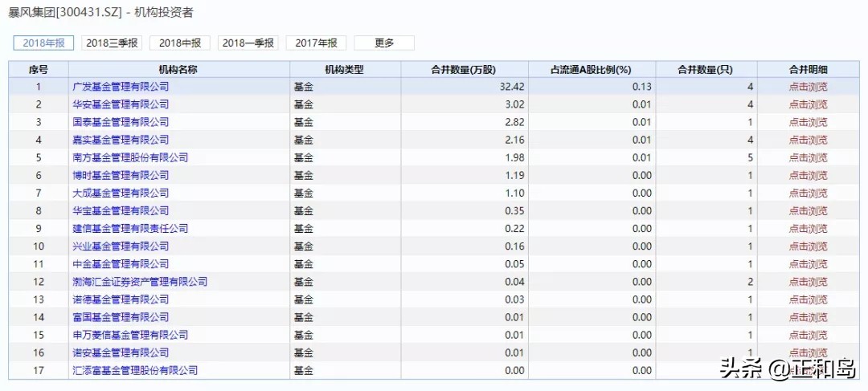Screen dimensions: 868x391
Task: Open 诺安基金管理有限公司 link
Action: coord(121,352)
